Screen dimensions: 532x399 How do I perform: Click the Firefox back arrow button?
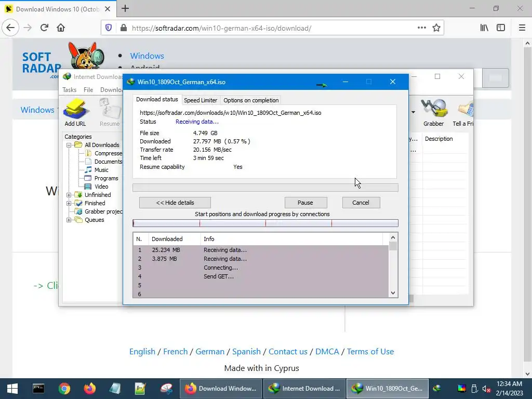coord(10,28)
